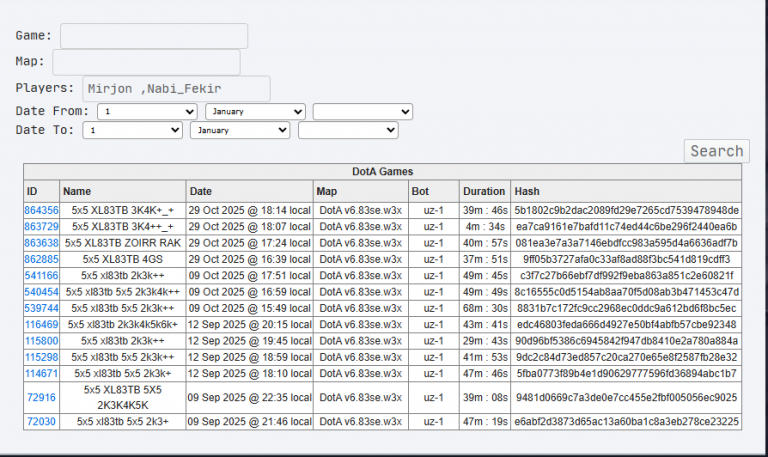
Task: Click date 29 Oct 2025 @ 17:24 local
Action: 249,243
